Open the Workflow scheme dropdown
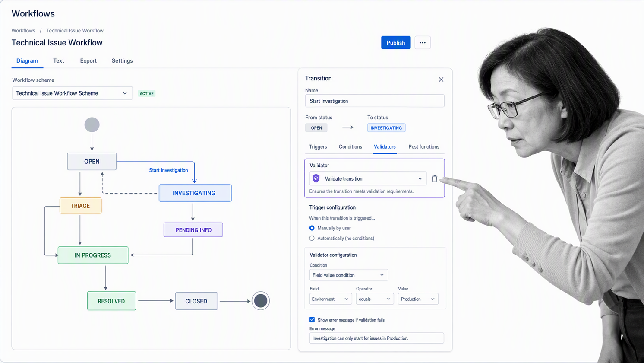644x363 pixels. [x=73, y=93]
